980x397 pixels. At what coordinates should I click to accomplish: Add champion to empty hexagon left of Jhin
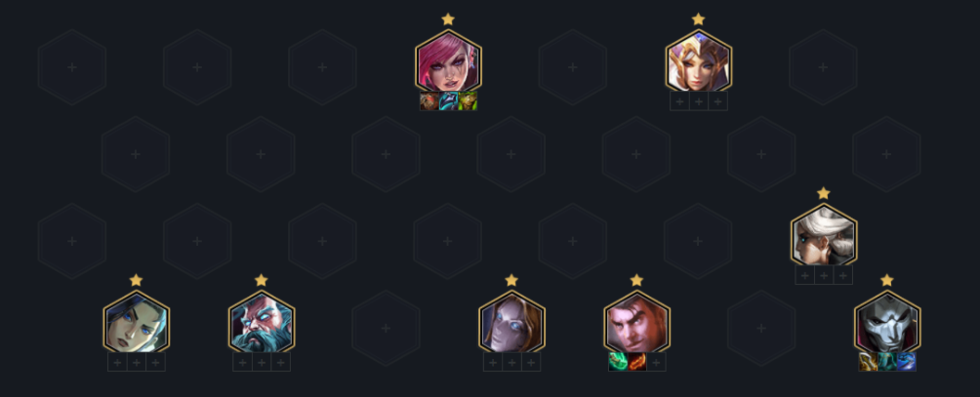click(x=761, y=328)
